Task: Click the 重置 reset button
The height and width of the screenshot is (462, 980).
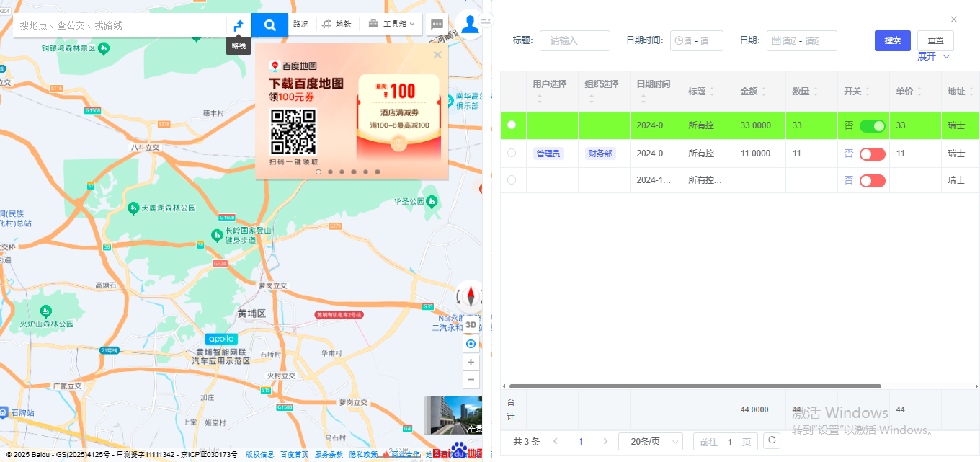Action: click(935, 40)
